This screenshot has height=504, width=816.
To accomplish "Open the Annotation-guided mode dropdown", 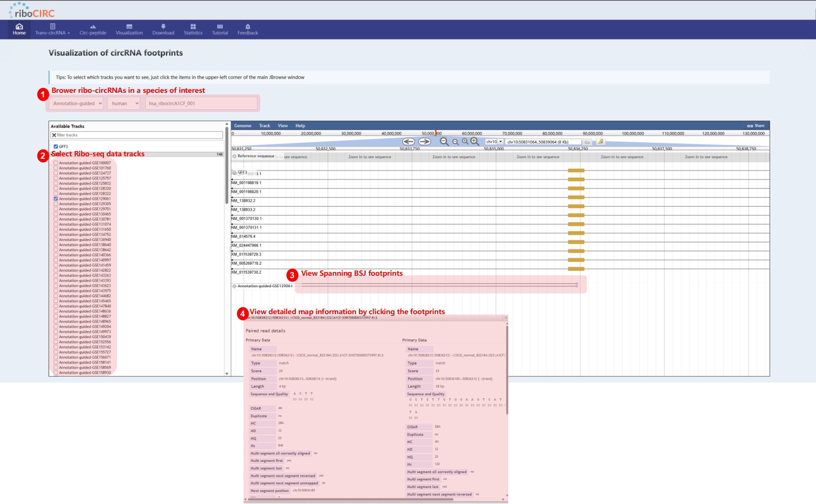I will coord(77,103).
